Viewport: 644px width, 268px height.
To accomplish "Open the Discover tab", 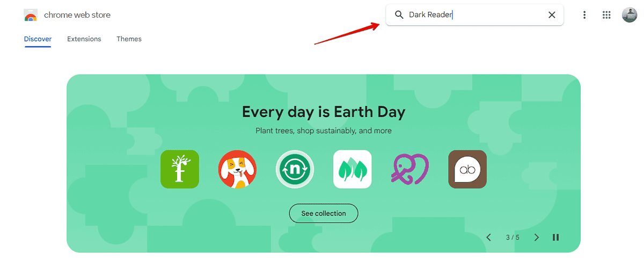I will (38, 39).
